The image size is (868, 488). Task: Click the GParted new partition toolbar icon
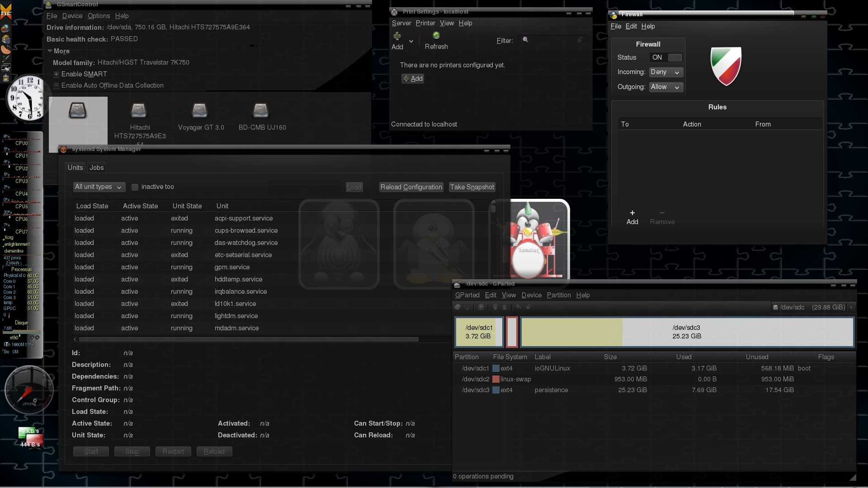click(x=458, y=307)
